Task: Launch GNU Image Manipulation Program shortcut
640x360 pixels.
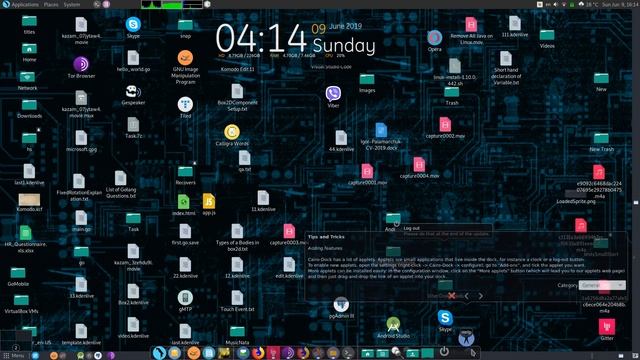Action: pyautogui.click(x=185, y=58)
